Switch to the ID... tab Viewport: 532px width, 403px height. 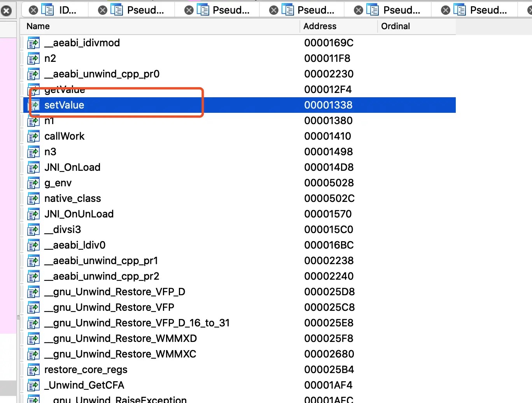[67, 10]
